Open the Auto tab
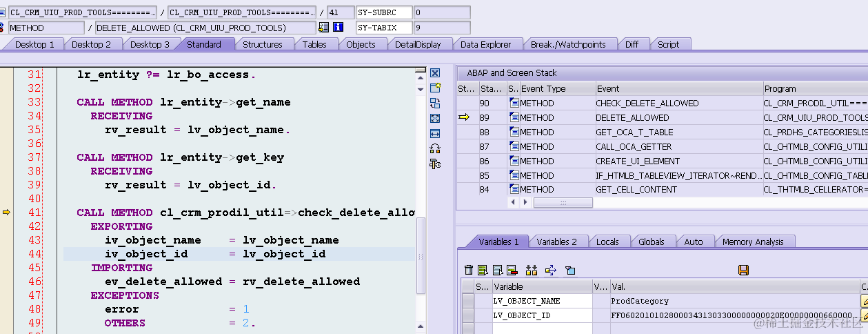This screenshot has height=334, width=868. click(694, 242)
